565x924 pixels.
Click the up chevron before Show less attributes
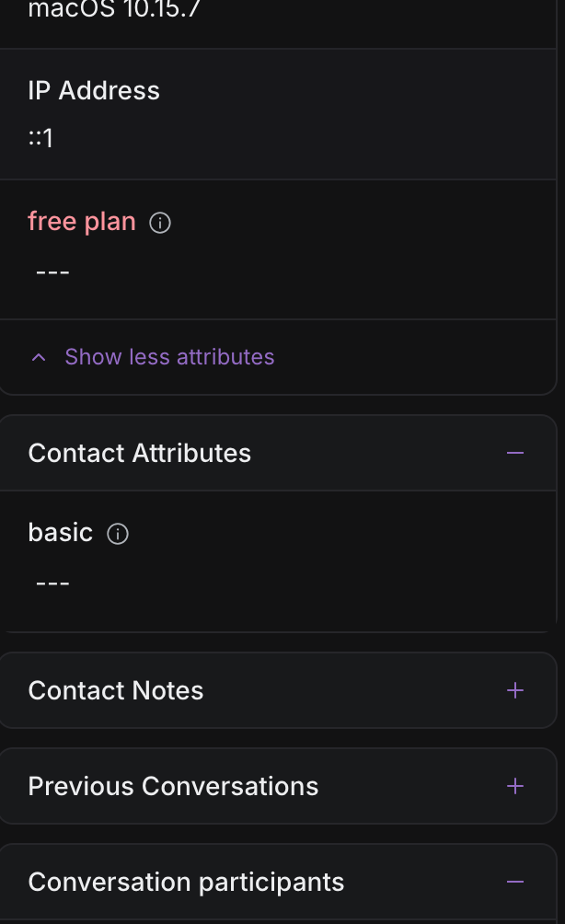point(39,357)
